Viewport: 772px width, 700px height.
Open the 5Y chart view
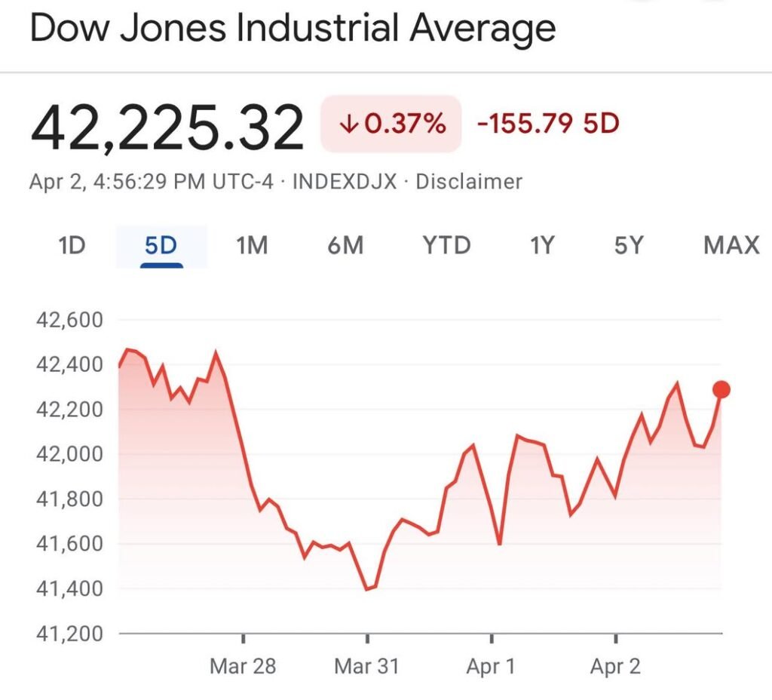click(630, 245)
